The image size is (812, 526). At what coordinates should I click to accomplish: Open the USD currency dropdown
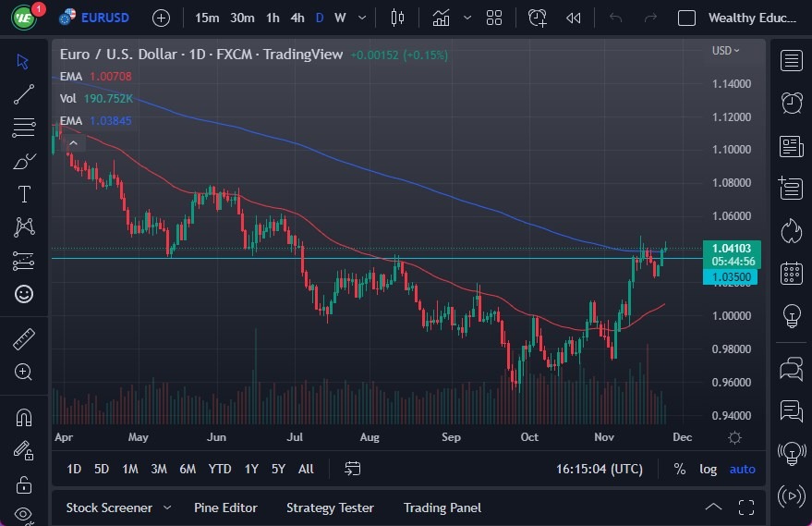726,51
